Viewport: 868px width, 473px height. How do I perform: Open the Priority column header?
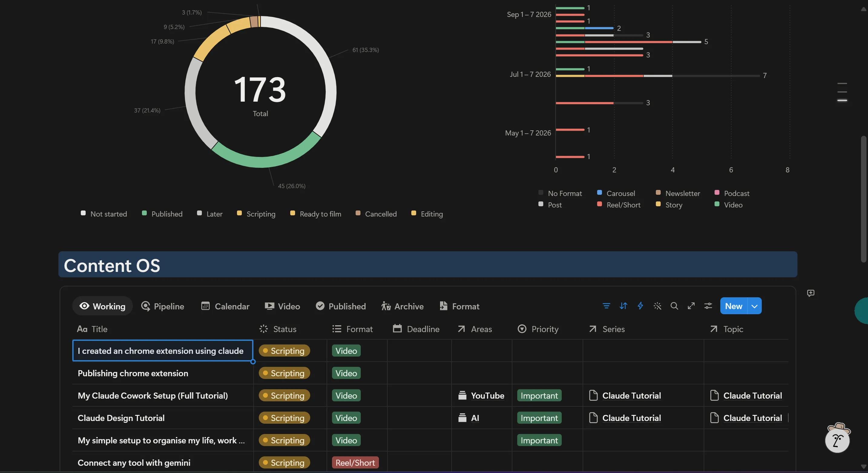coord(538,329)
